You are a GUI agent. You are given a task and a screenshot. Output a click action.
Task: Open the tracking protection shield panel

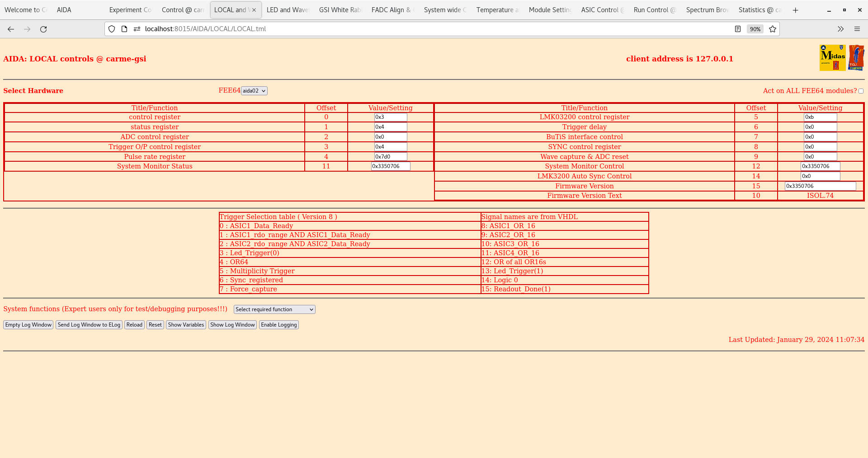(111, 29)
